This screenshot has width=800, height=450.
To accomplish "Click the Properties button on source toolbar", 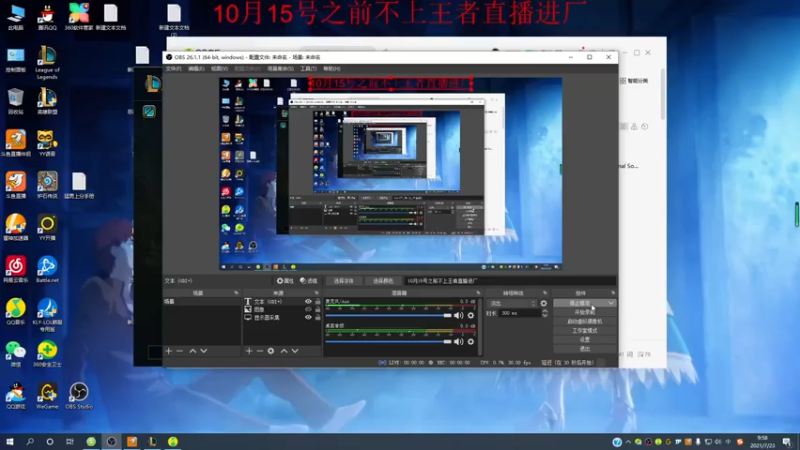I will point(285,281).
